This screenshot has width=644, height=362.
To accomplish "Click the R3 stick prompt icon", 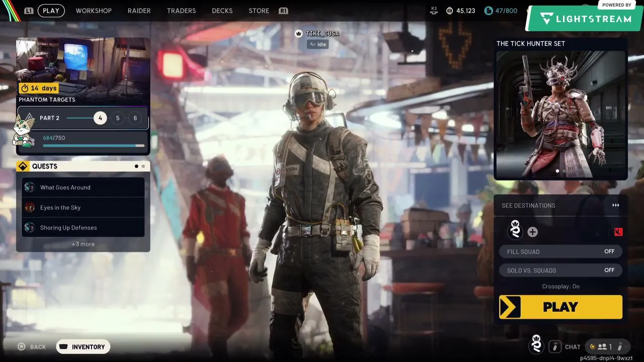I will [434, 11].
